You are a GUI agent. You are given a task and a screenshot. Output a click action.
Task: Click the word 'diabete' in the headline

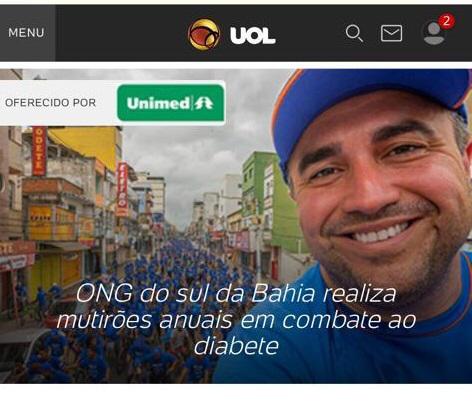coord(236,346)
